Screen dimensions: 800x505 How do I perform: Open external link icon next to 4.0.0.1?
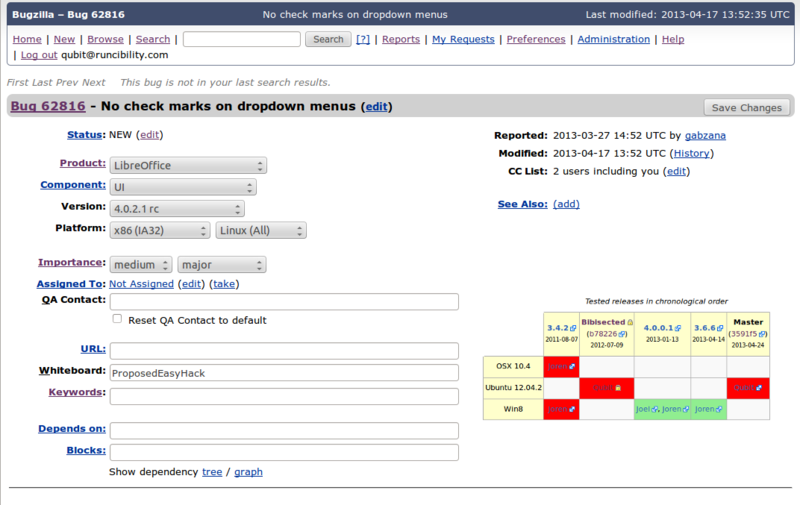[x=678, y=328]
